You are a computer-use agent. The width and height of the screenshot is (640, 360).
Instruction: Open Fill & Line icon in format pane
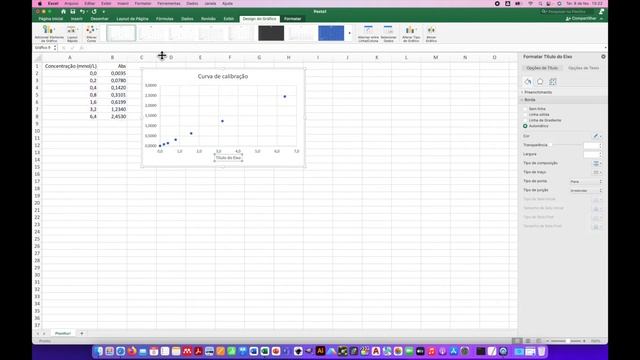(x=528, y=82)
